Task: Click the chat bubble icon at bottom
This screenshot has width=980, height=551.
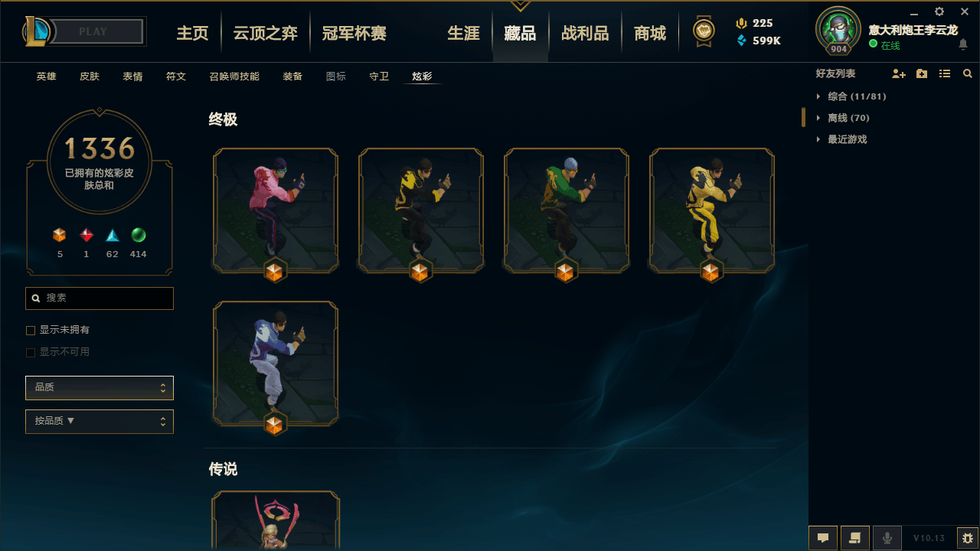Action: pos(823,538)
